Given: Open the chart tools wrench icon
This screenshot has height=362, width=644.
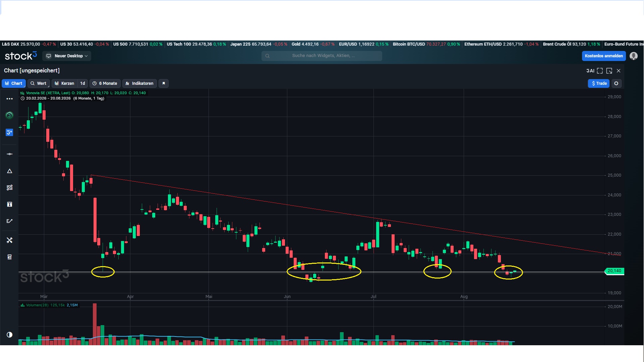Looking at the screenshot, I should click(9, 240).
